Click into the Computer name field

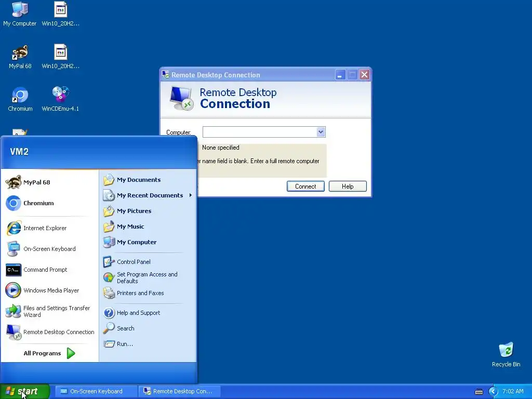coord(260,132)
